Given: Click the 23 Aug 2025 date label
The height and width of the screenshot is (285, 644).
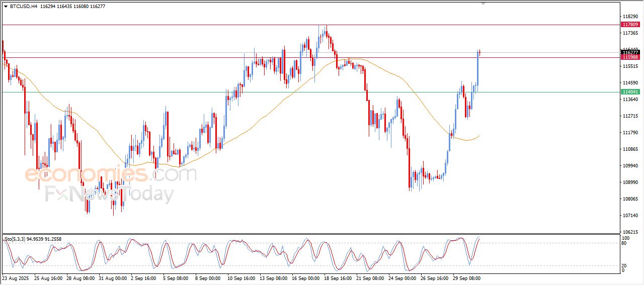Looking at the screenshot, I should pos(16,277).
